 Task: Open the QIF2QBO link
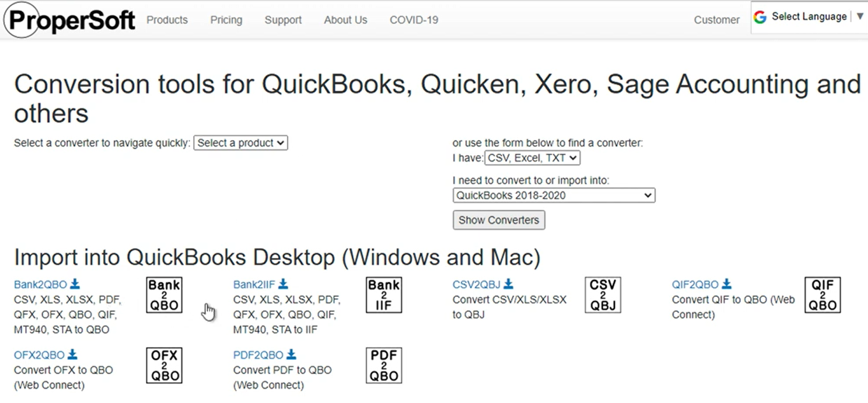coord(695,285)
